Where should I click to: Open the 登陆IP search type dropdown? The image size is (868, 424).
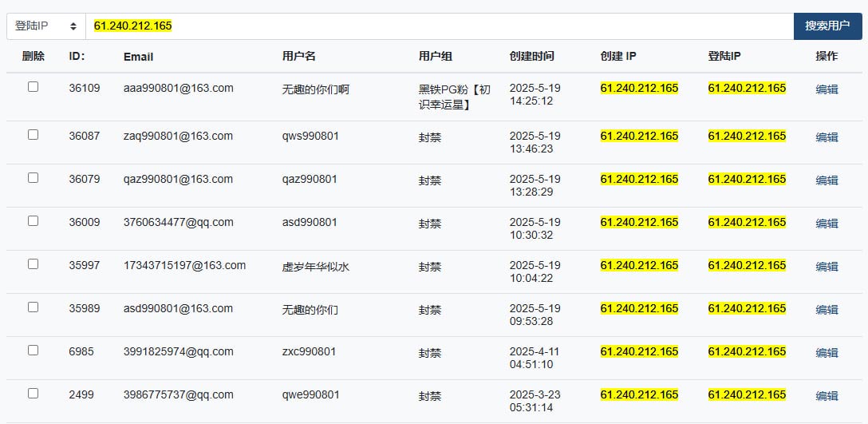coord(46,26)
